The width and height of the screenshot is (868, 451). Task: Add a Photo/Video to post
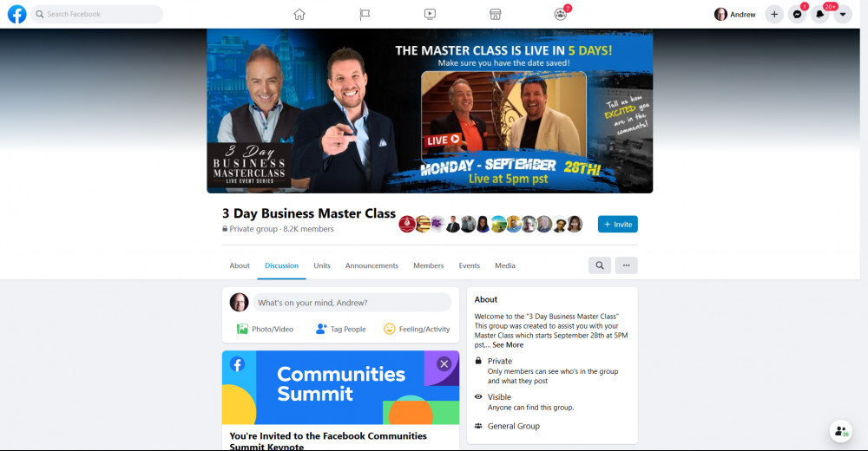(x=265, y=329)
